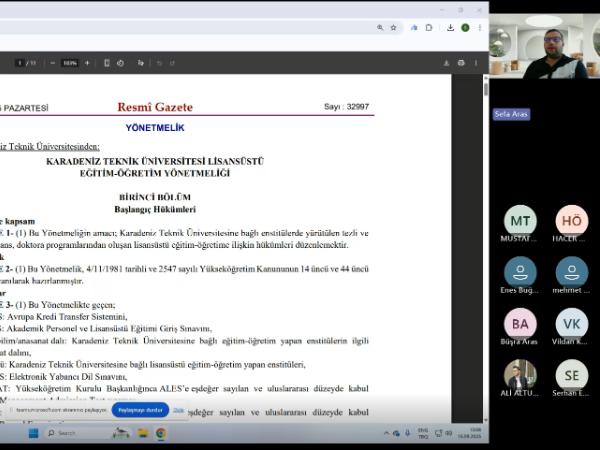Open Chrome from the taskbar
600x450 pixels.
(x=161, y=433)
